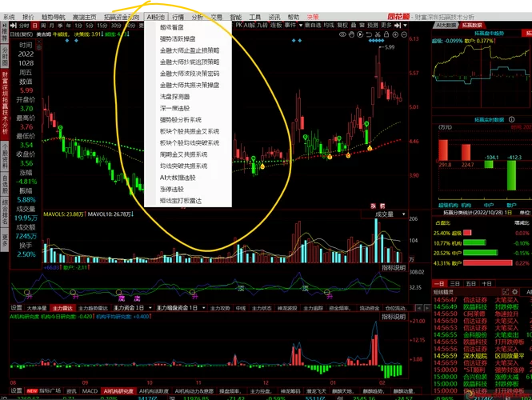Select the 五日 tab in right panel
Viewport: 532px width, 400px height.
coord(470,283)
